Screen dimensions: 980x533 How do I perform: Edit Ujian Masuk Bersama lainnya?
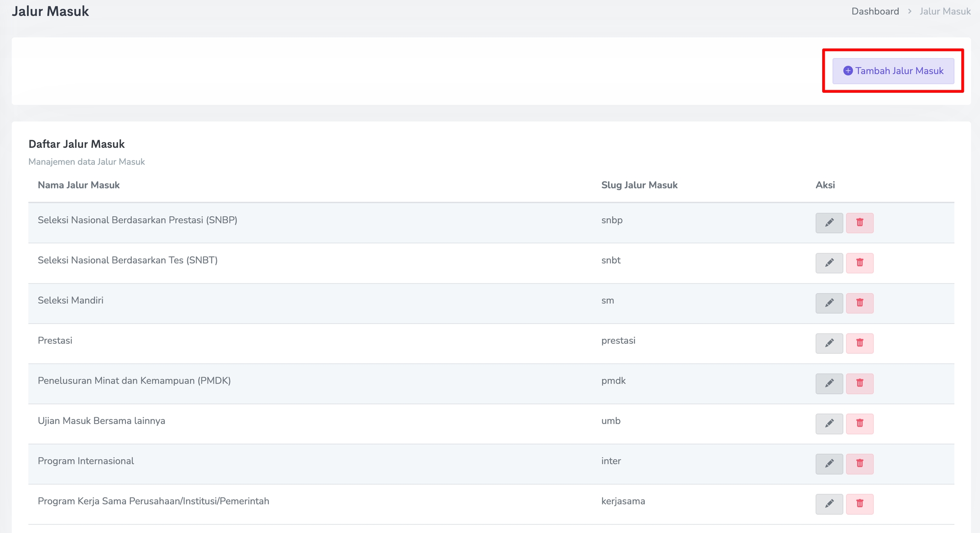click(x=829, y=424)
